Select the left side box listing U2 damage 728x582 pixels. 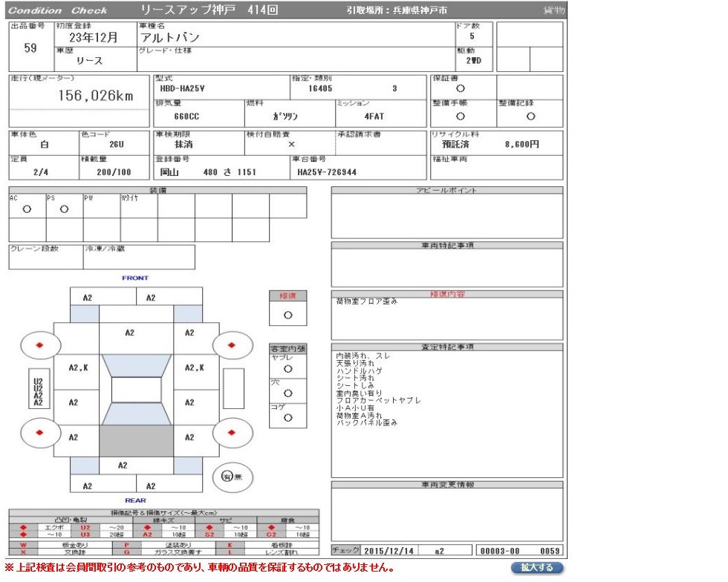click(x=38, y=389)
